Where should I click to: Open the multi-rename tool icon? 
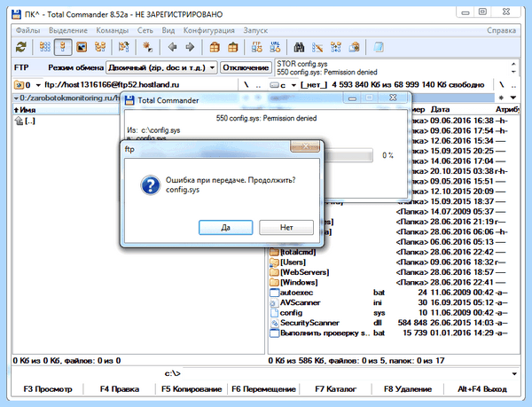tap(317, 47)
